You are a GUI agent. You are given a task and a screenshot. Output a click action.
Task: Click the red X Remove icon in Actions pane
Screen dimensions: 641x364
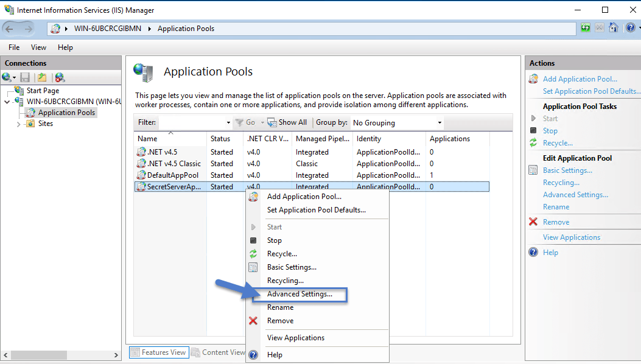click(x=533, y=222)
